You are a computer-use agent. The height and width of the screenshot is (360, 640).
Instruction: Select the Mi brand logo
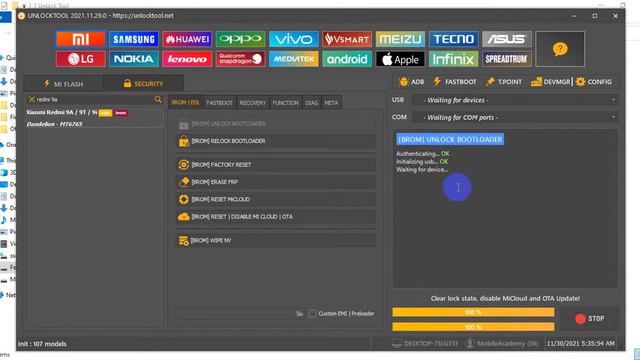(81, 39)
